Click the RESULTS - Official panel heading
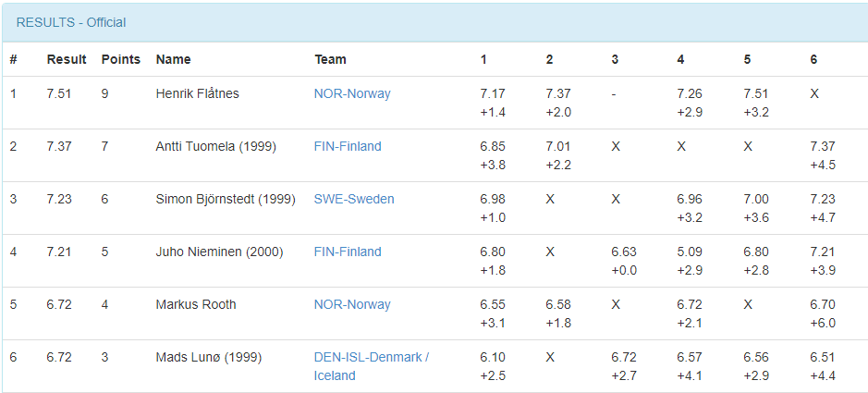This screenshot has height=393, width=868. click(x=71, y=23)
